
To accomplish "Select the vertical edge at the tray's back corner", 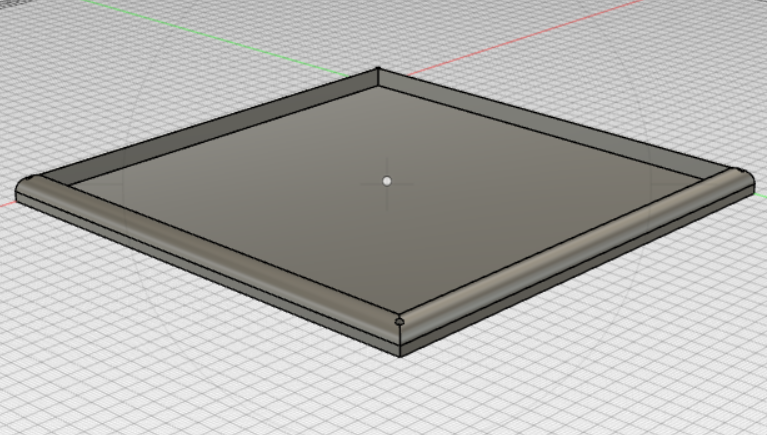I will coord(378,77).
